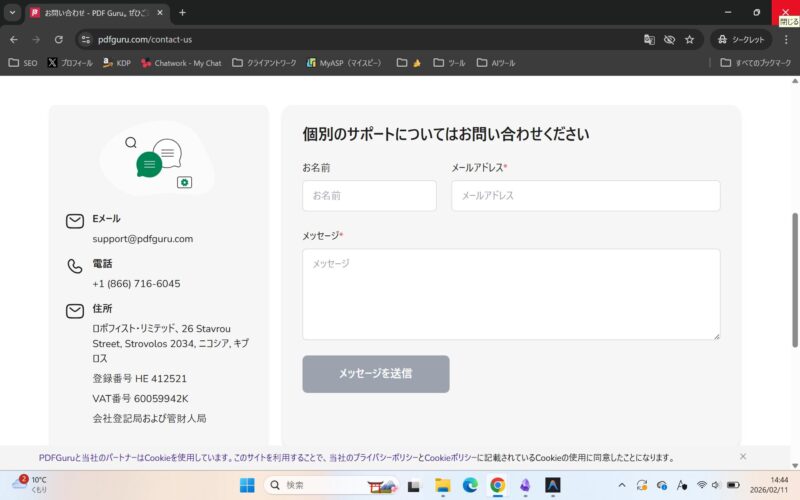This screenshot has height=500, width=800.
Task: Click the Windows Start button
Action: tap(247, 485)
